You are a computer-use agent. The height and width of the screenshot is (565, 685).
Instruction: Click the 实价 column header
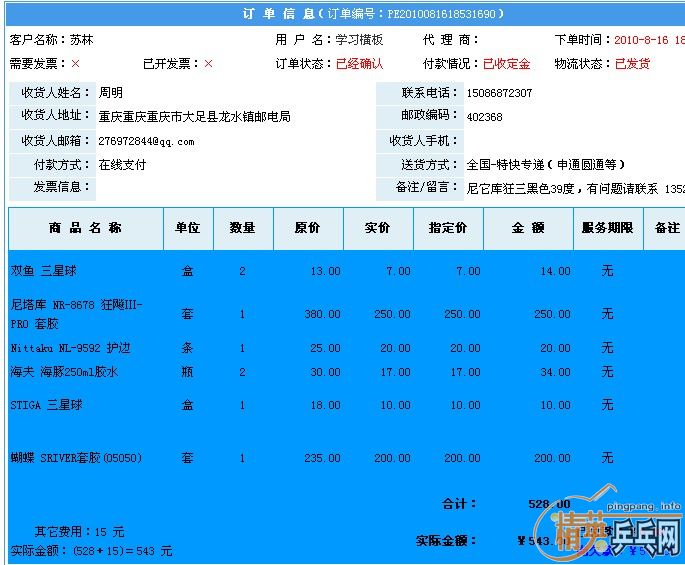[378, 228]
